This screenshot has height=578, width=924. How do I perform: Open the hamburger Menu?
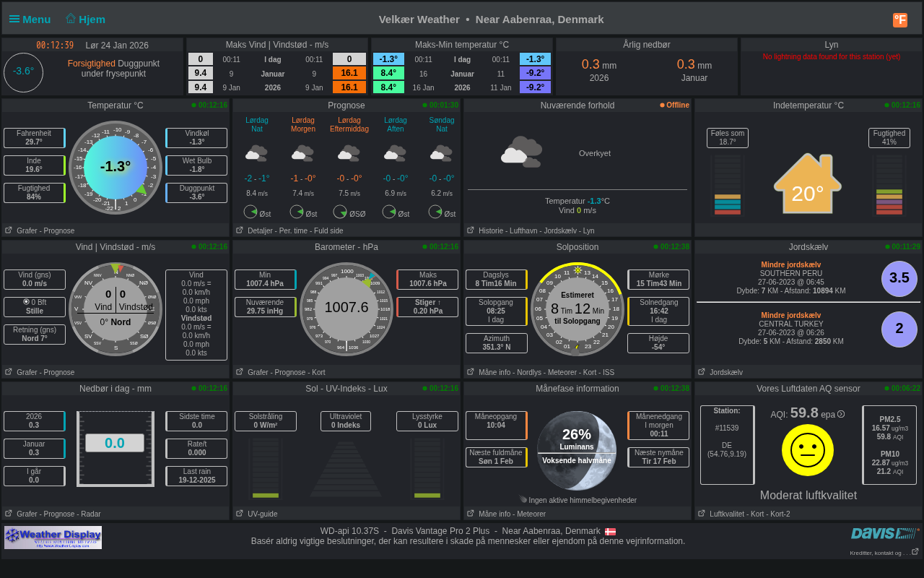30,20
